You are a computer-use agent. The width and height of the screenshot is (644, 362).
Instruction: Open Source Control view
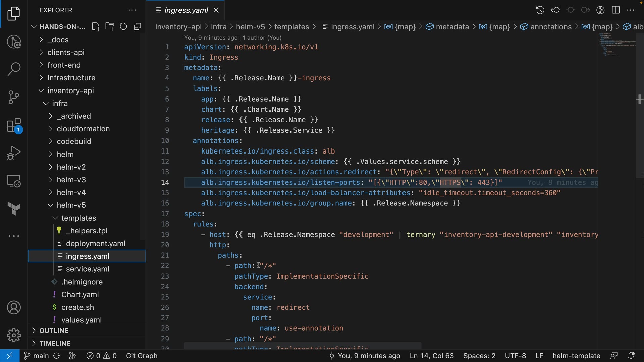coord(14,97)
